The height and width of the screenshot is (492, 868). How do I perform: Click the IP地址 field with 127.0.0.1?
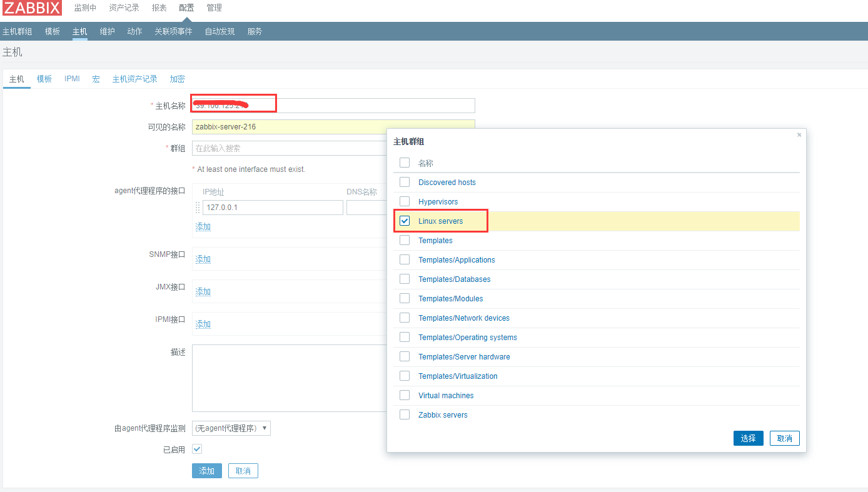[273, 208]
